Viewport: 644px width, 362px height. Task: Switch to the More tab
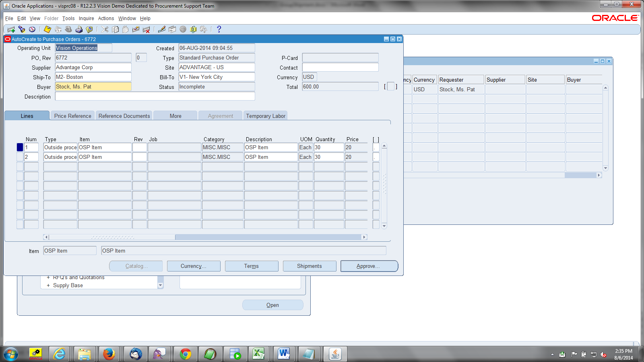coord(175,116)
